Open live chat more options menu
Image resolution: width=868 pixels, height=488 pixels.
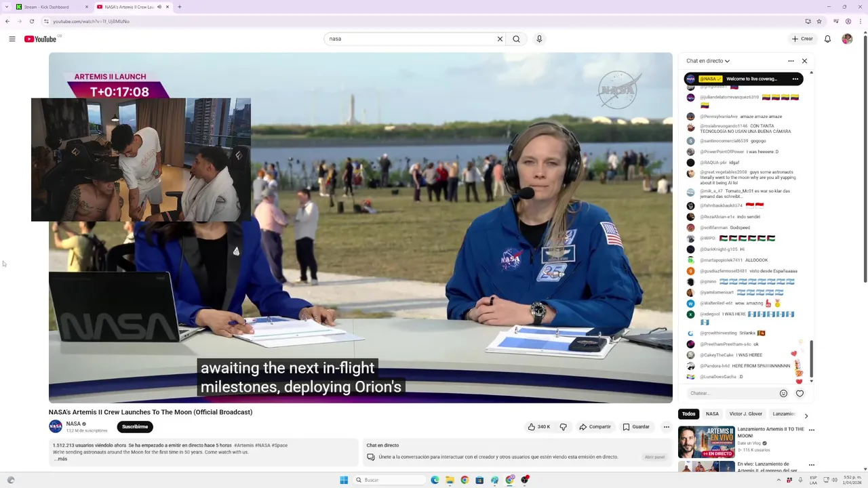[x=791, y=61]
